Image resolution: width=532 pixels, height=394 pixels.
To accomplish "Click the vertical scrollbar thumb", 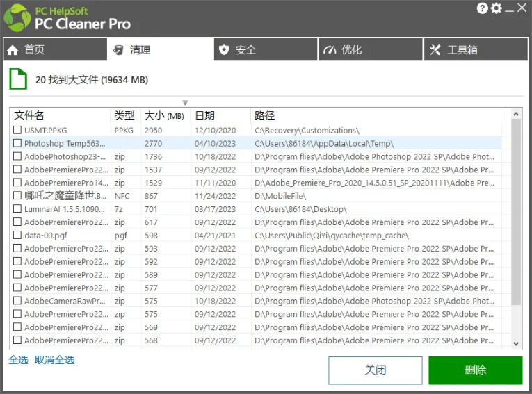I will [516, 208].
